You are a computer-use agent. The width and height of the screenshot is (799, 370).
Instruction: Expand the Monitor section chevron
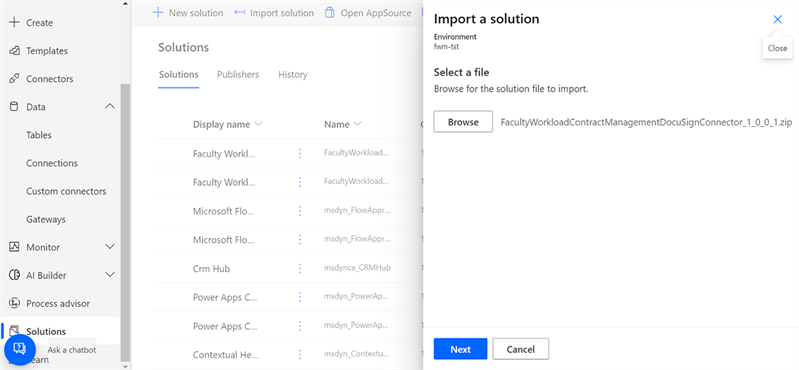point(110,247)
